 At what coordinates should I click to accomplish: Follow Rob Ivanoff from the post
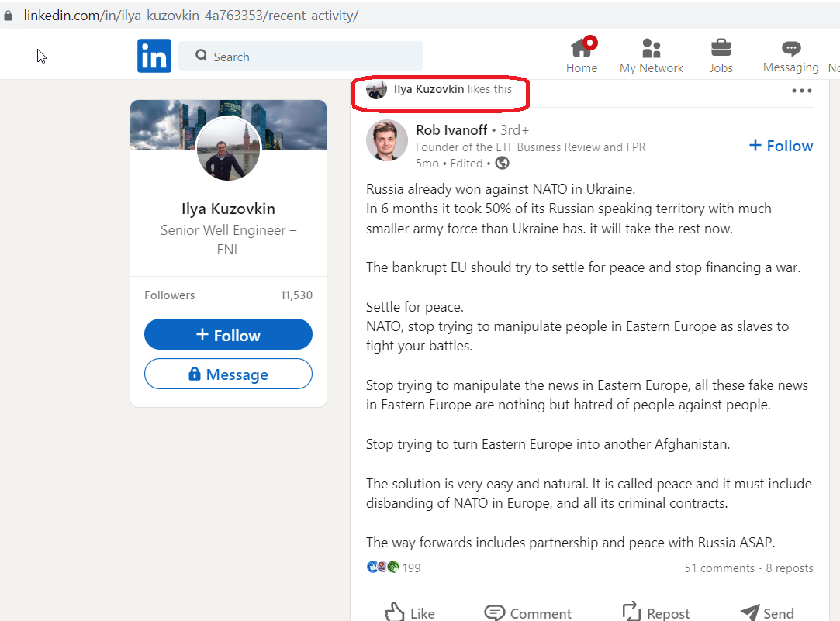point(780,146)
